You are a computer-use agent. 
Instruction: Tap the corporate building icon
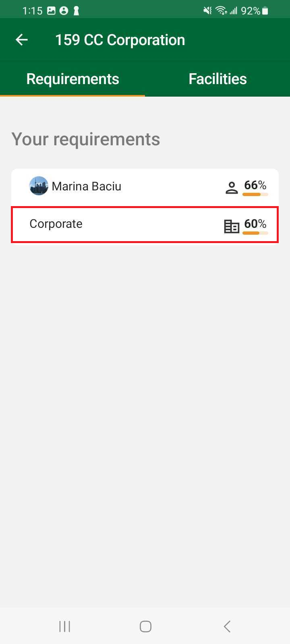232,227
